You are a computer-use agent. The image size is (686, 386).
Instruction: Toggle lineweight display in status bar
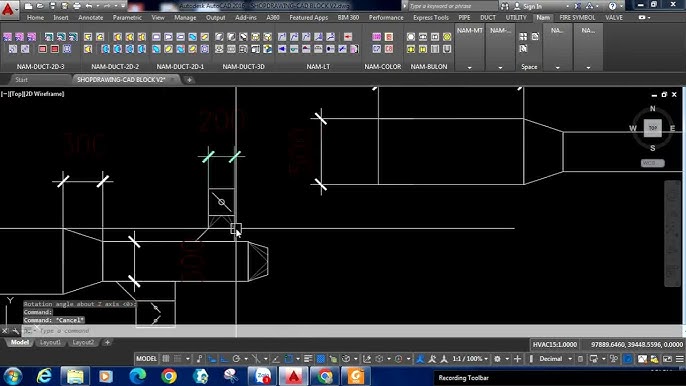pyautogui.click(x=308, y=359)
